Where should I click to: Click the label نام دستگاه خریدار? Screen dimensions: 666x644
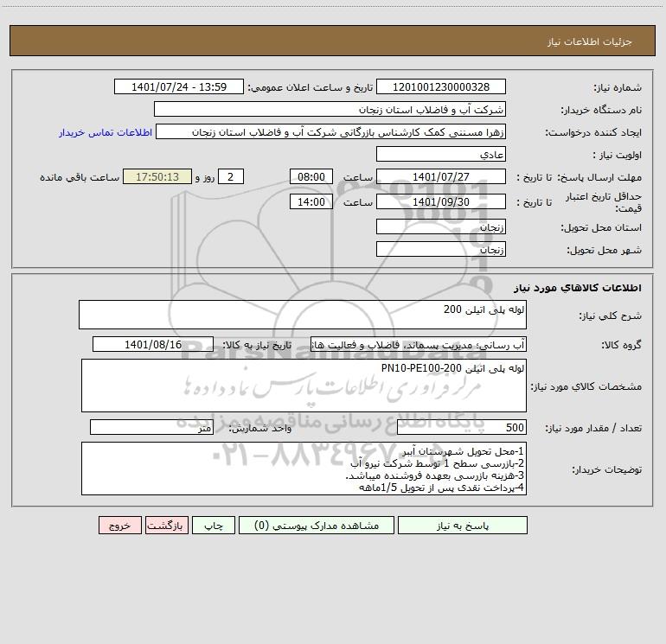[601, 111]
